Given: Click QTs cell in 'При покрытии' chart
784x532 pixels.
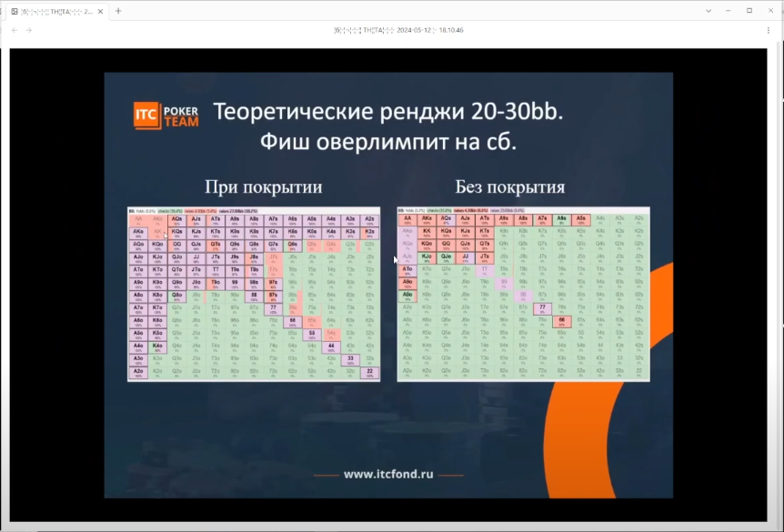Looking at the screenshot, I should coord(215,246).
